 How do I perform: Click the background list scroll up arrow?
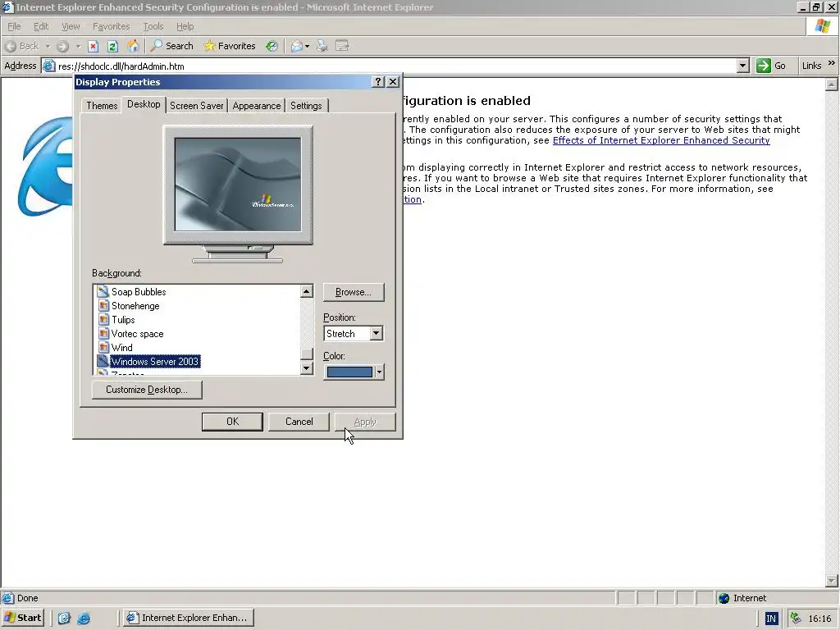pyautogui.click(x=307, y=291)
